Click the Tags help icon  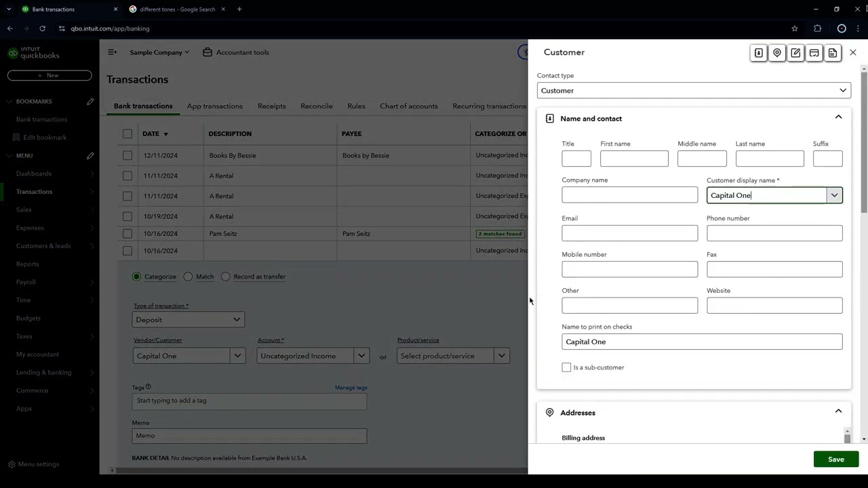tap(148, 387)
